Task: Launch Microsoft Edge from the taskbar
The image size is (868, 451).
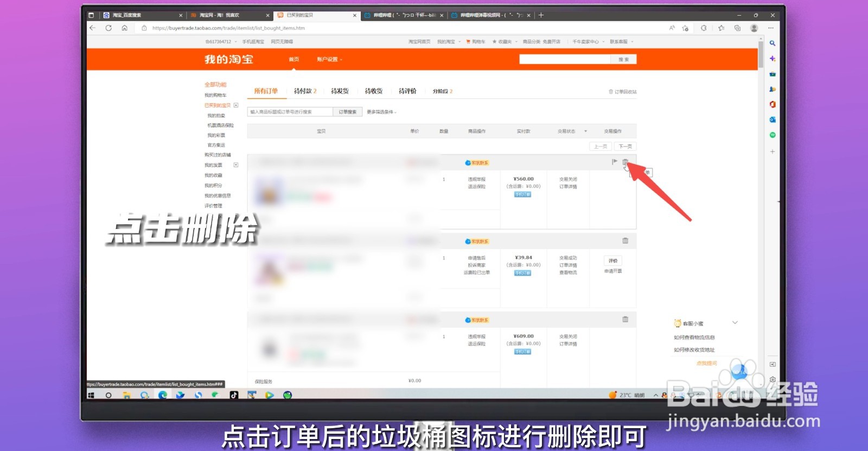Action: pos(162,395)
